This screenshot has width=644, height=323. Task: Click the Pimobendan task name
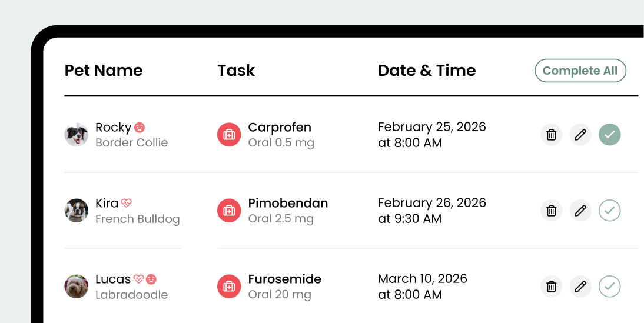tap(288, 203)
